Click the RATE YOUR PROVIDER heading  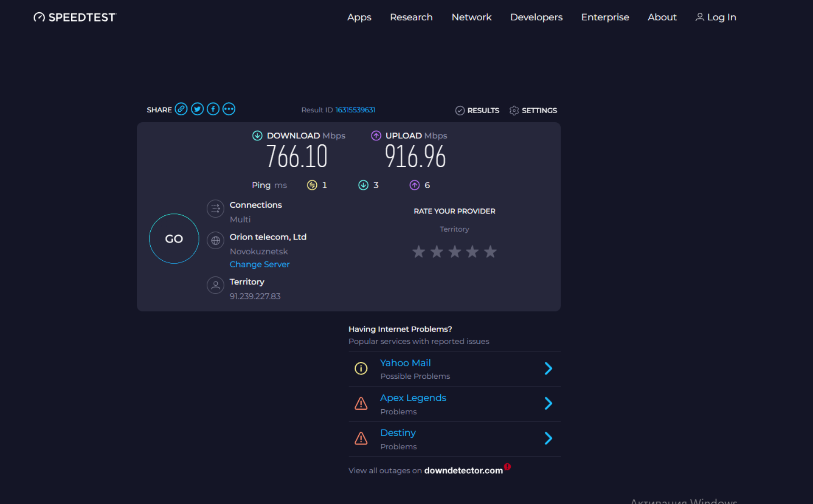coord(454,211)
